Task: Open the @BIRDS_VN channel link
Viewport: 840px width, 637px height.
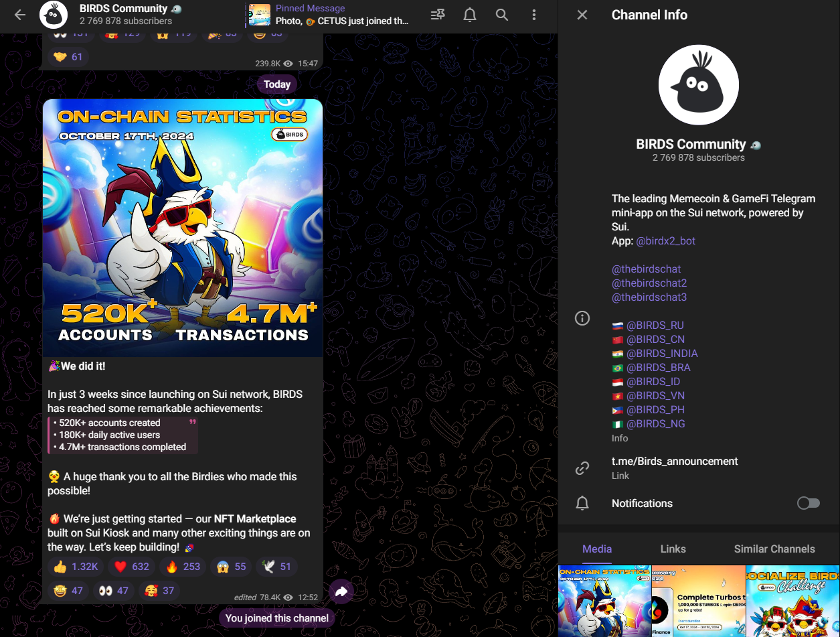Action: pos(655,396)
